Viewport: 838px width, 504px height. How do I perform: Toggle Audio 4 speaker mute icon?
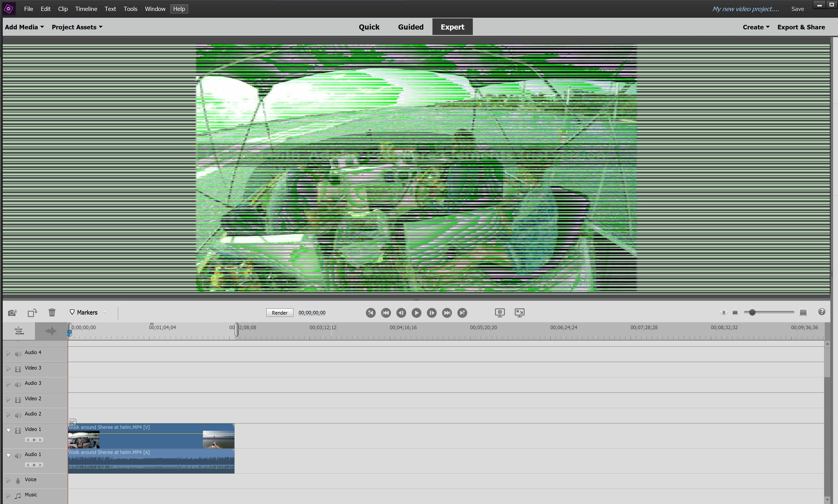coord(18,354)
